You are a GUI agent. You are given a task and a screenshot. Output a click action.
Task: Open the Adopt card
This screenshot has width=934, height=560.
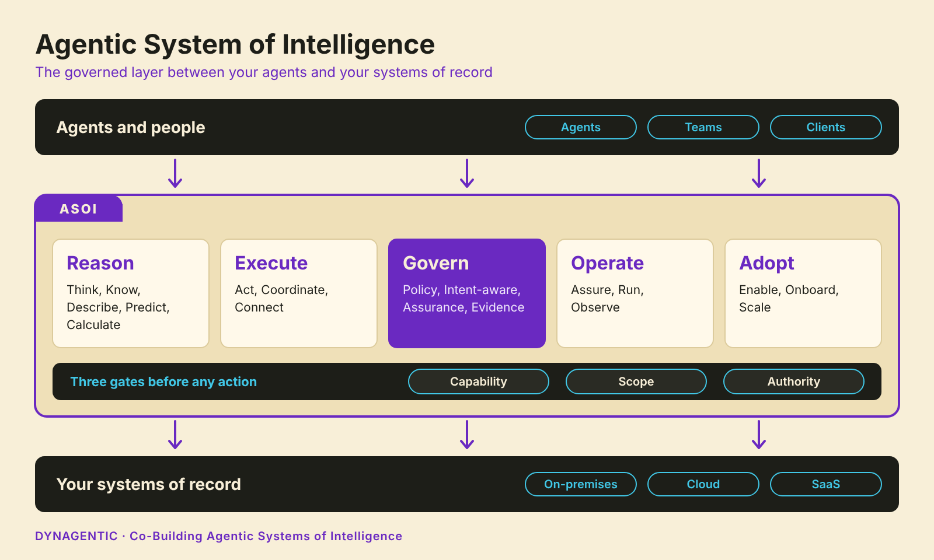pyautogui.click(x=803, y=293)
